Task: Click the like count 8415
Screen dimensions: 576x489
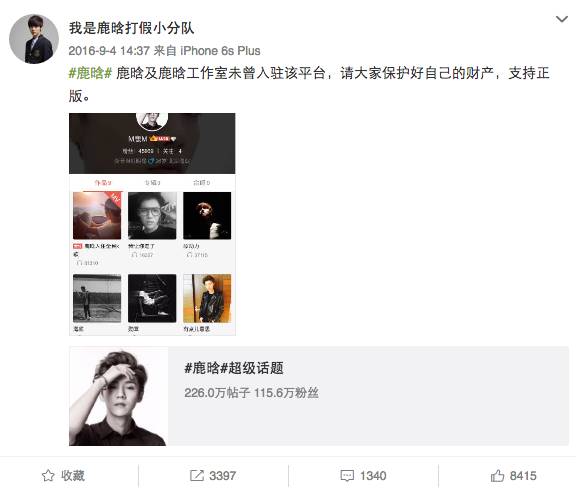Action: [523, 476]
